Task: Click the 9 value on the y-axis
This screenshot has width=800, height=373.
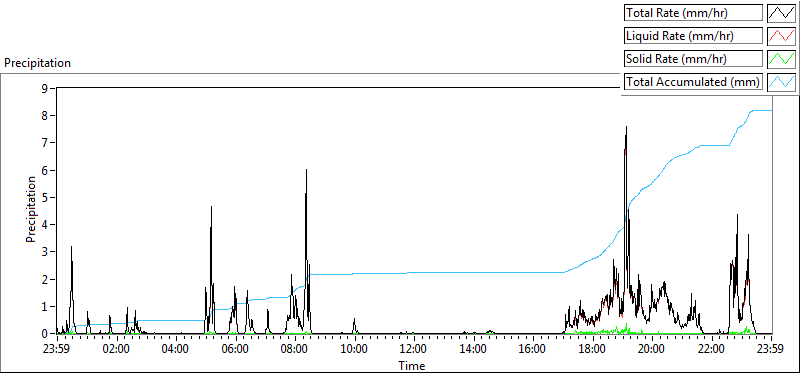Action: tap(45, 88)
